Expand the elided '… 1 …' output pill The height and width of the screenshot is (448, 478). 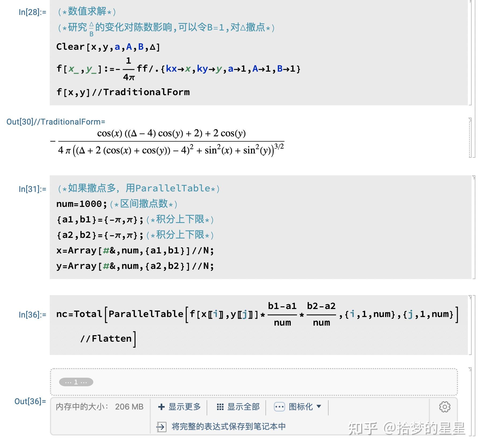[76, 382]
